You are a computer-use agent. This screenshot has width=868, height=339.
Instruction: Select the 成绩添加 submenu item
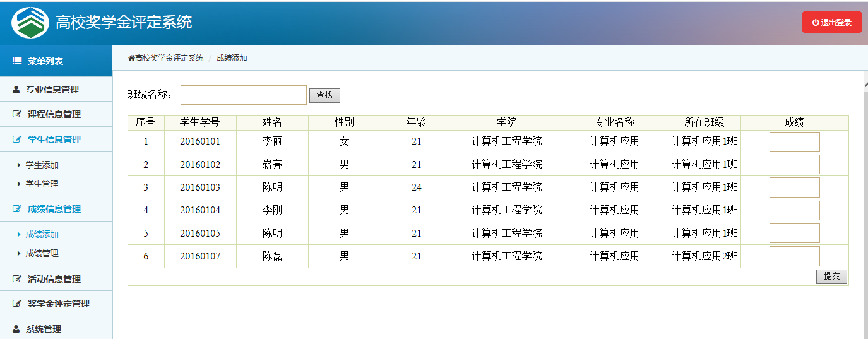pos(42,234)
